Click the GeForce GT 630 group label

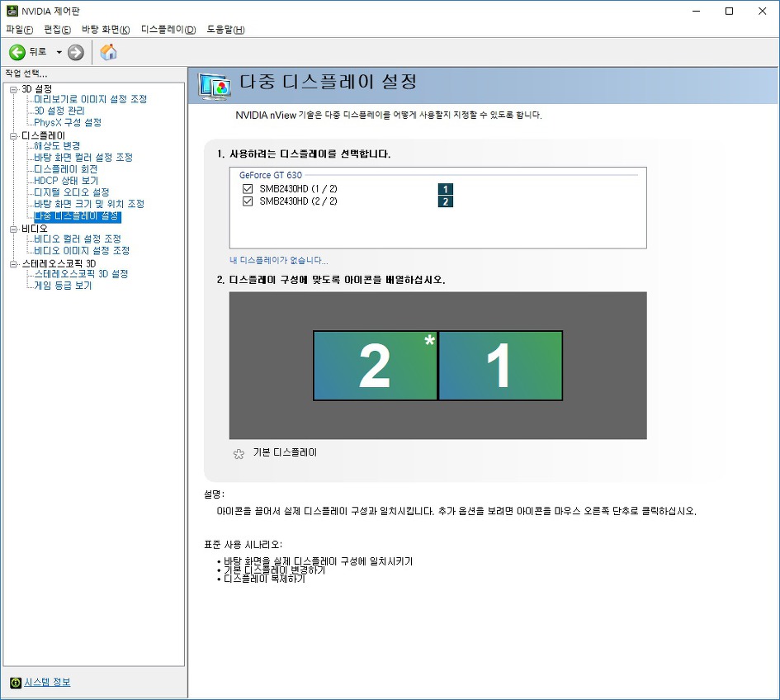[271, 175]
